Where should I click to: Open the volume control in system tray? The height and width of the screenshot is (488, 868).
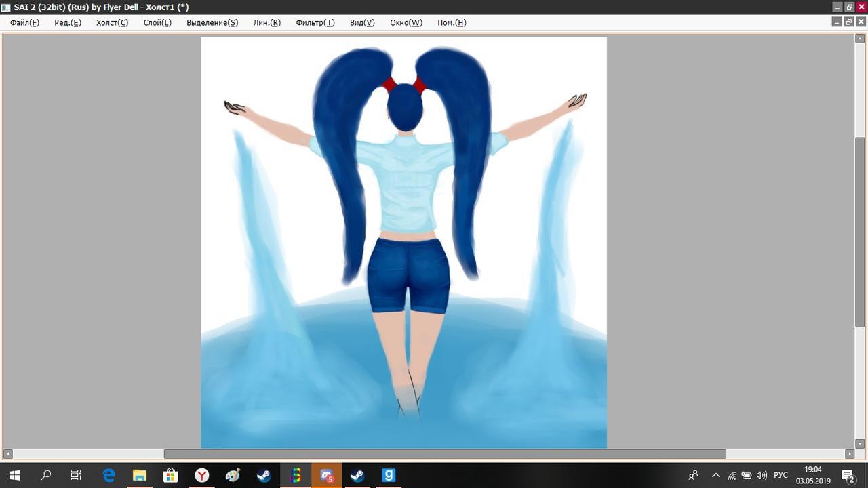coord(762,475)
